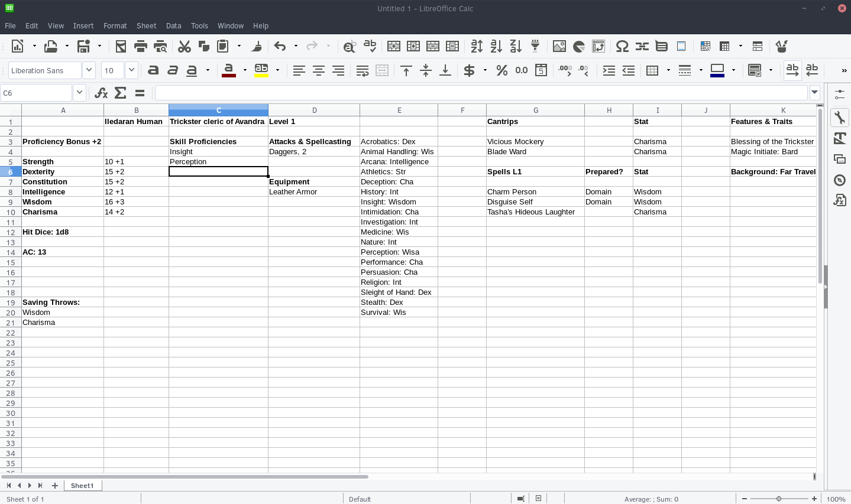The height and width of the screenshot is (504, 851).
Task: Expand the Name Box dropdown
Action: (79, 93)
